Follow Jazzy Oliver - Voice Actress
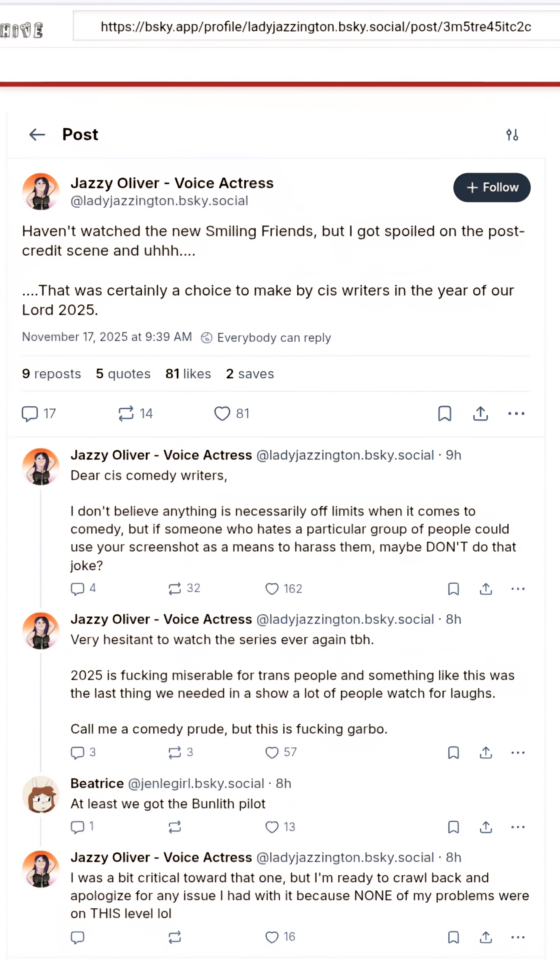The width and height of the screenshot is (560, 960). click(x=492, y=187)
